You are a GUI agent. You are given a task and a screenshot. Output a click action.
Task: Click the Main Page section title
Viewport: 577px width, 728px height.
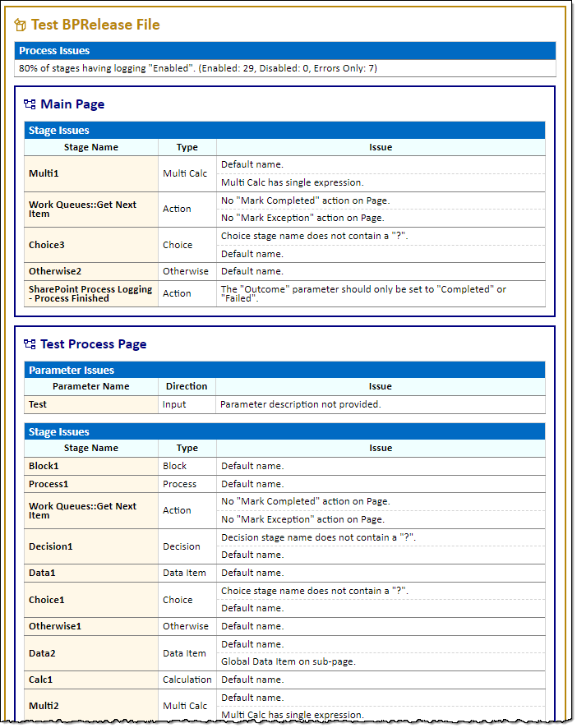coord(72,104)
